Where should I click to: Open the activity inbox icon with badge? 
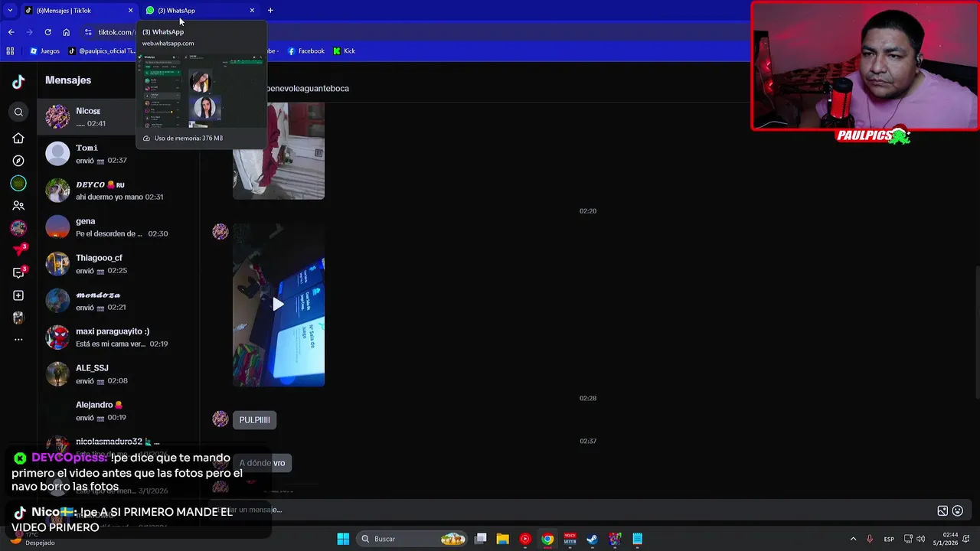tap(20, 272)
